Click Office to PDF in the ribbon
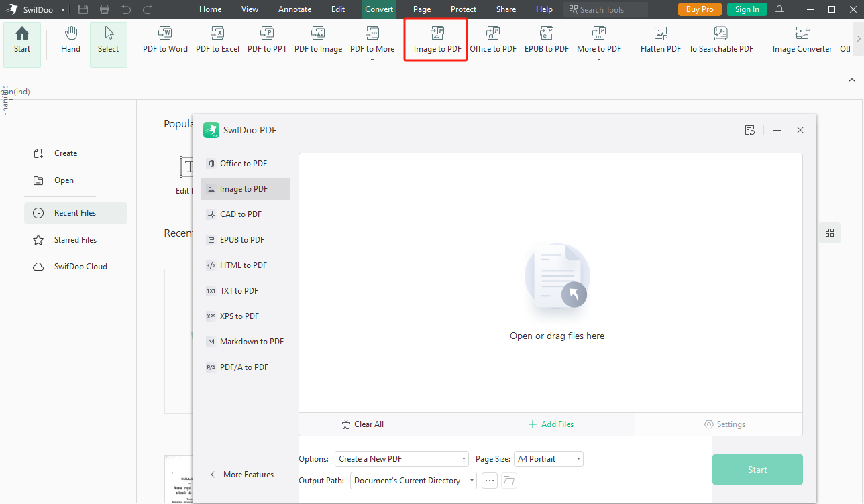864x504 pixels. click(493, 40)
